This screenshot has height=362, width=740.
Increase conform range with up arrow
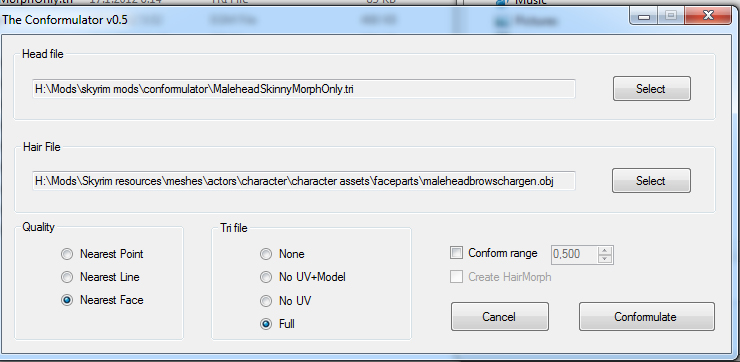tap(605, 251)
